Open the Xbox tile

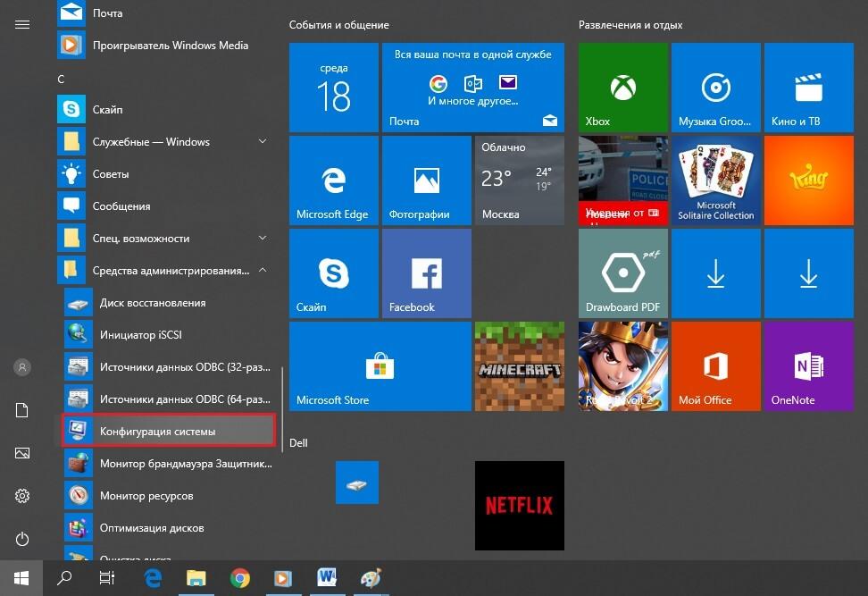point(623,88)
